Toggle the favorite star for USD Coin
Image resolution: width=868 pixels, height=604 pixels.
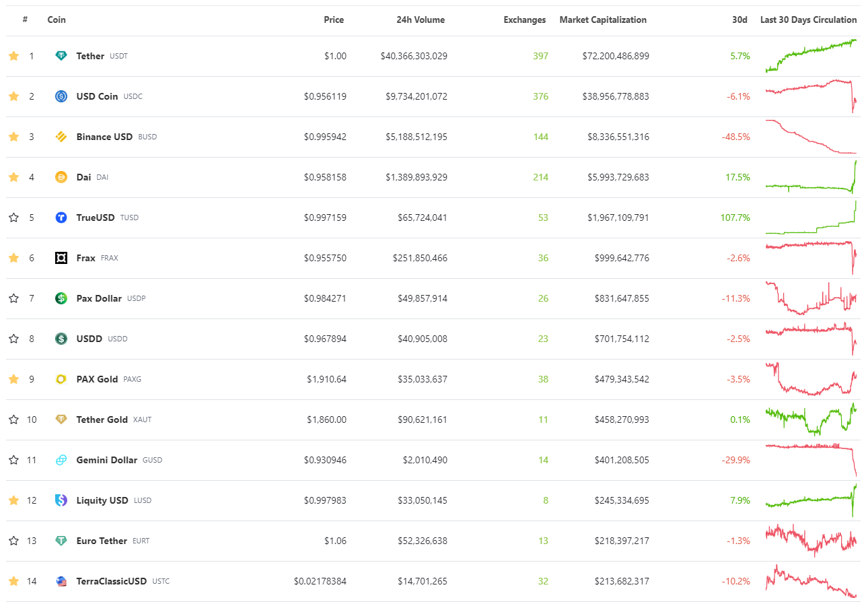pos(13,96)
